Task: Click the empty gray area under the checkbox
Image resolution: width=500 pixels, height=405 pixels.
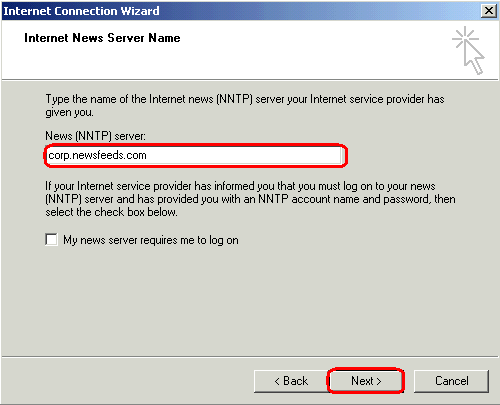Action: 250,300
